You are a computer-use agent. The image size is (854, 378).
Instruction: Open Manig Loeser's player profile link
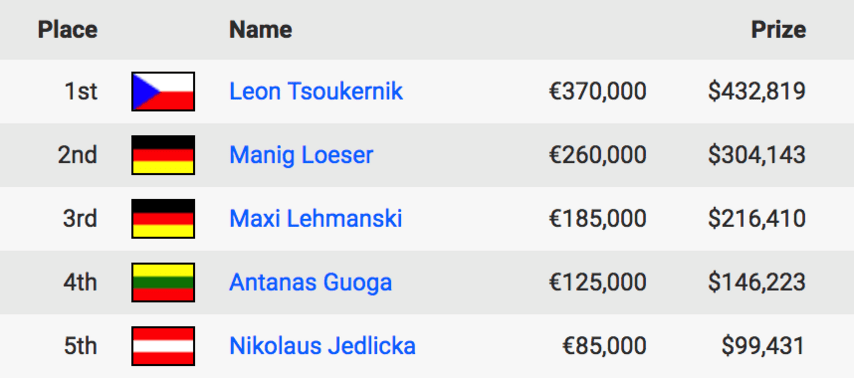click(x=301, y=155)
